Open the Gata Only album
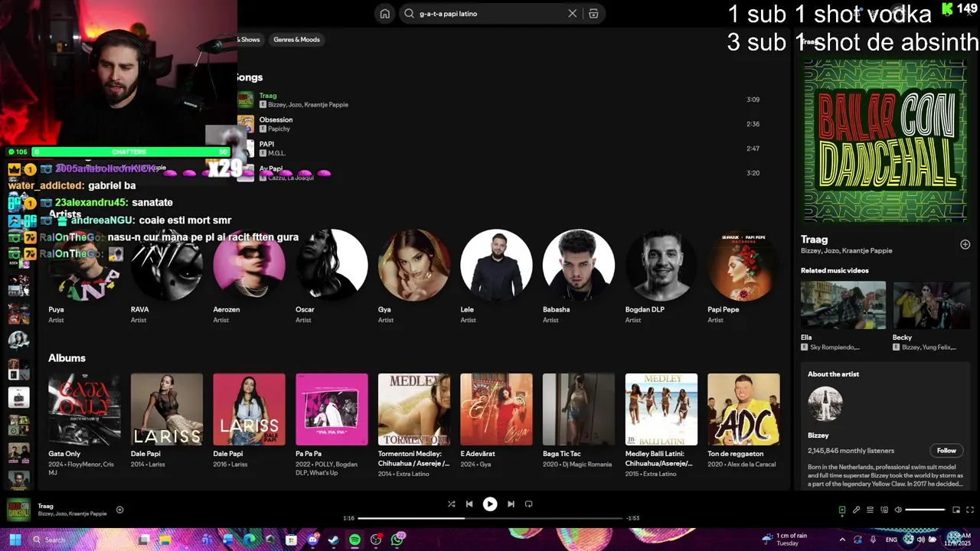The width and height of the screenshot is (980, 551). point(84,409)
